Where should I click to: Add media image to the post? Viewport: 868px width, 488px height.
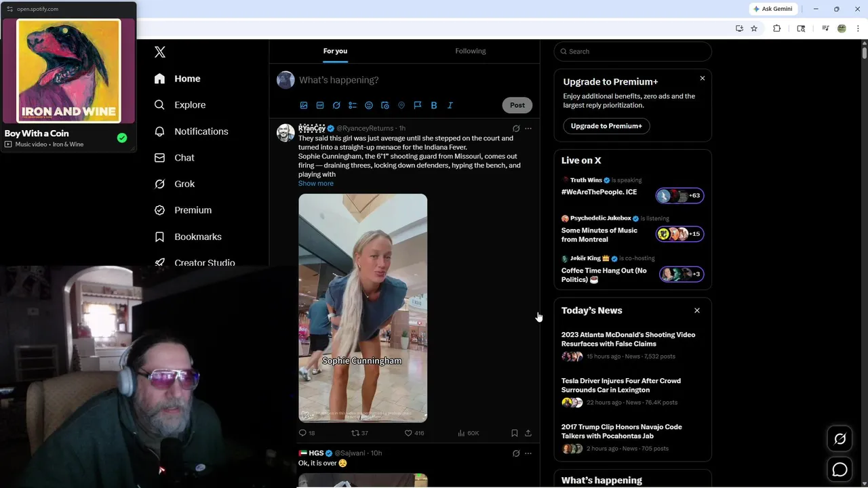[304, 105]
